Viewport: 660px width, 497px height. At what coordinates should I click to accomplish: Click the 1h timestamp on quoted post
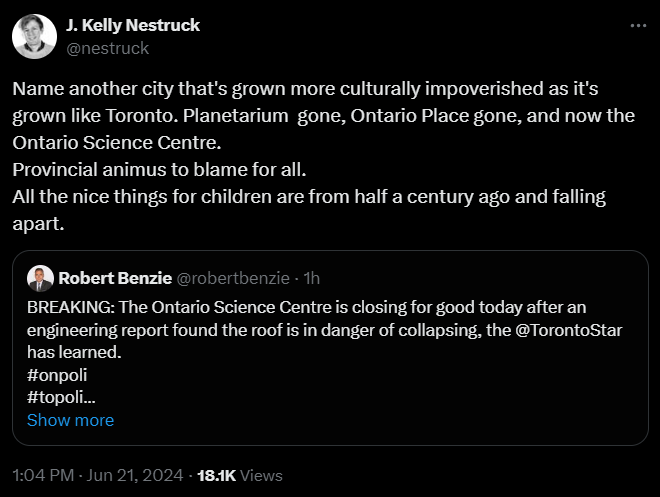point(310,277)
